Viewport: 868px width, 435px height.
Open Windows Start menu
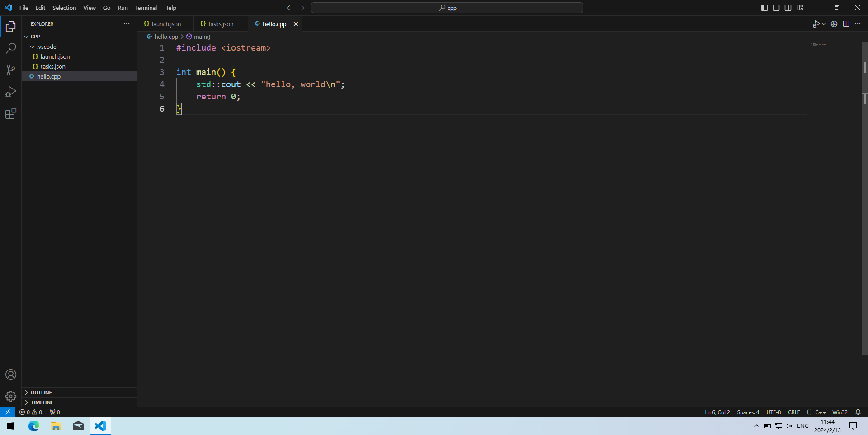pyautogui.click(x=11, y=426)
